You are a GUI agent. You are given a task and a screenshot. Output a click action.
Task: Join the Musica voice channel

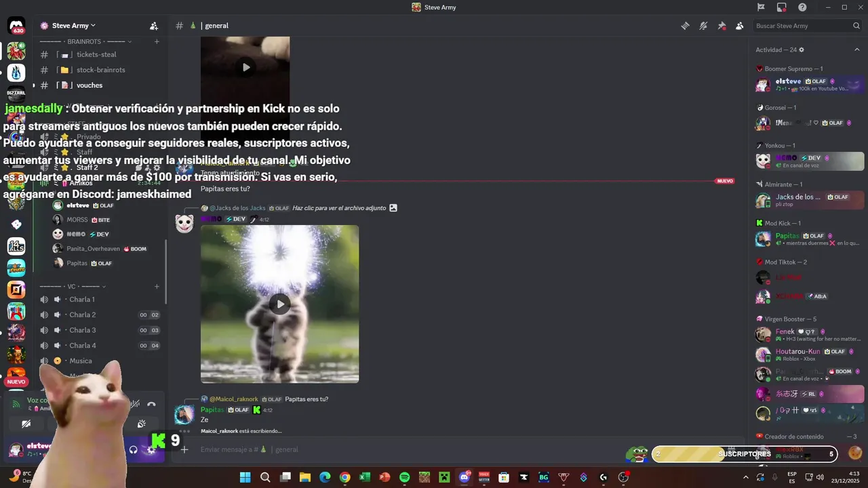point(81,361)
